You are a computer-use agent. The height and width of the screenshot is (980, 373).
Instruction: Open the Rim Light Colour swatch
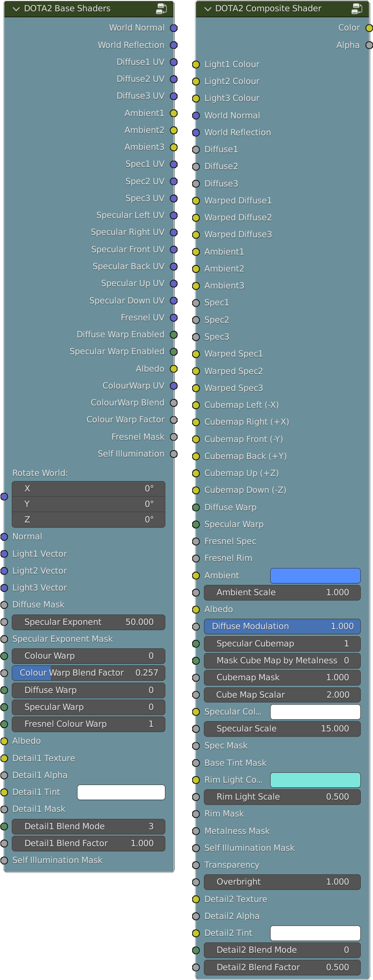(x=315, y=780)
